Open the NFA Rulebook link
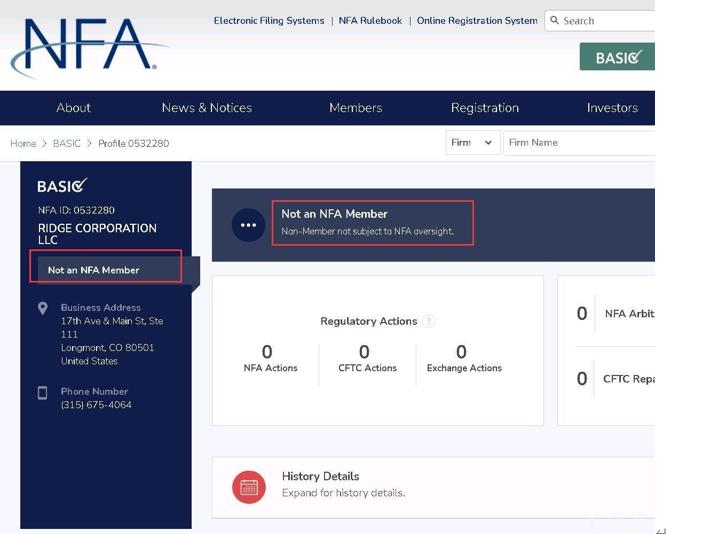This screenshot has height=534, width=717. (370, 20)
